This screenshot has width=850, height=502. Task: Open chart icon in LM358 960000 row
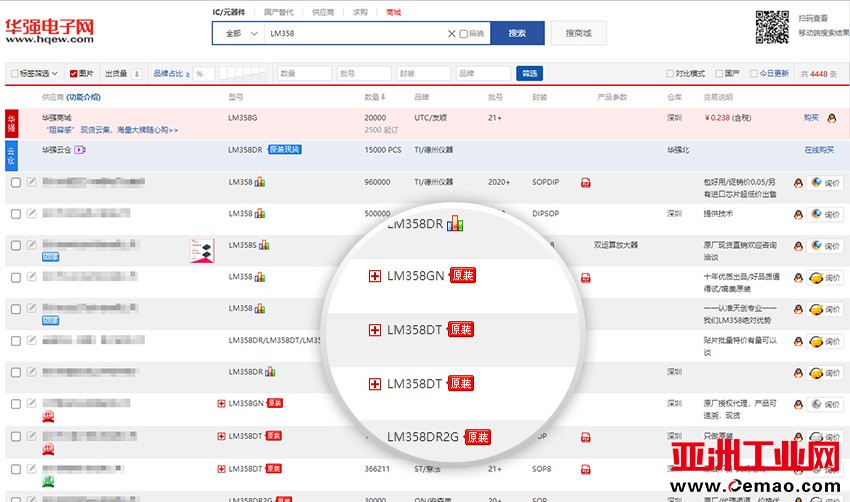pos(260,182)
